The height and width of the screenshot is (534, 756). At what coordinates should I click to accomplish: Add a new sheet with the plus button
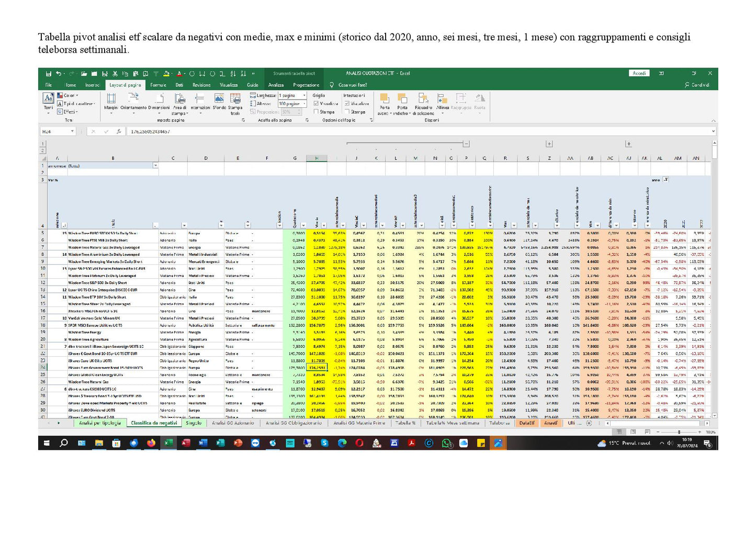pos(589,423)
